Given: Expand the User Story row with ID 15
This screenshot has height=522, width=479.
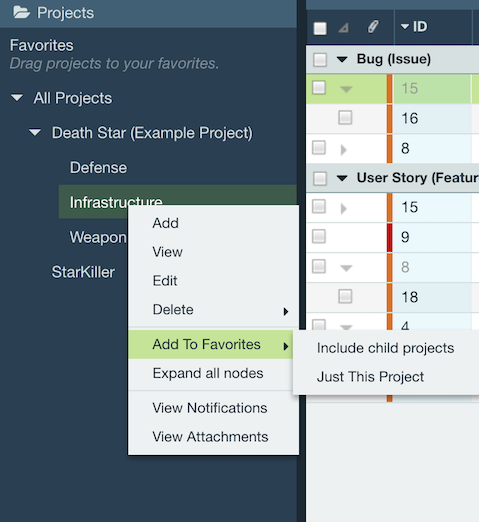Looking at the screenshot, I should tap(344, 209).
